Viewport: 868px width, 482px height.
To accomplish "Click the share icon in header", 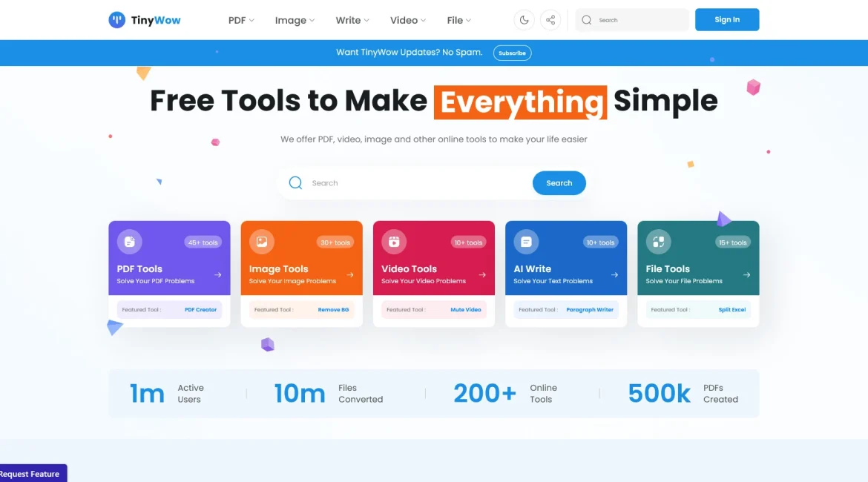I will (550, 20).
